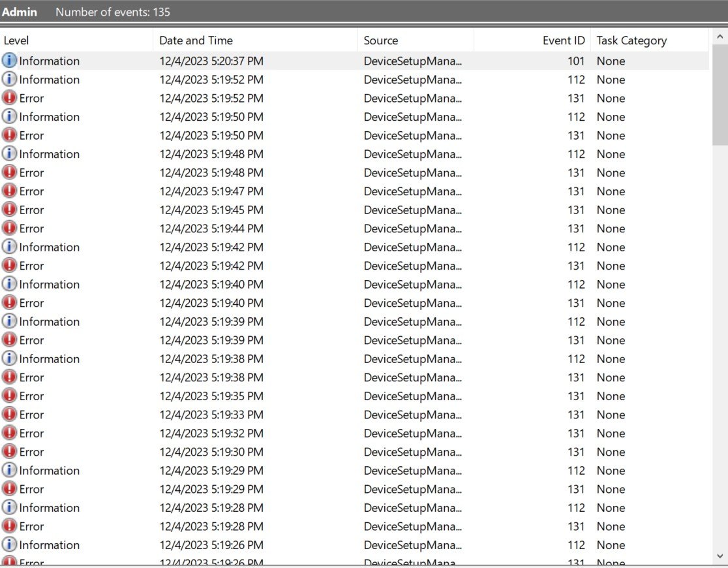
Task: Sort events by the Level column header
Action: [x=76, y=40]
